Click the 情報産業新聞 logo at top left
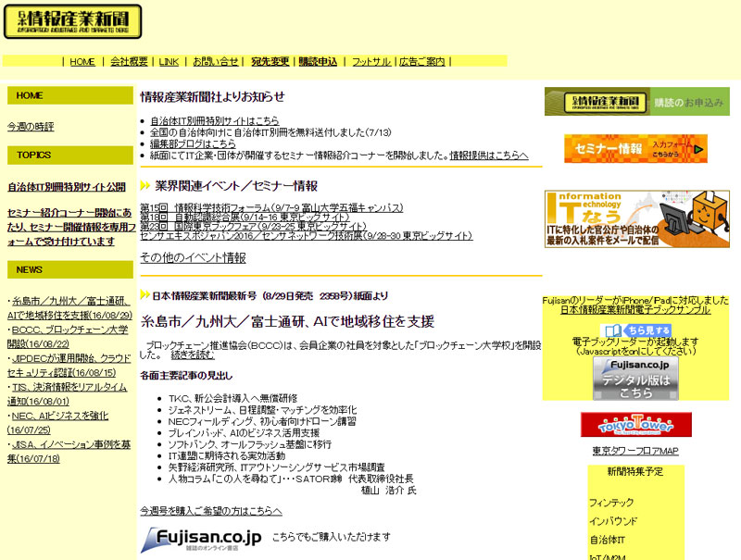741x560 pixels. pyautogui.click(x=72, y=21)
